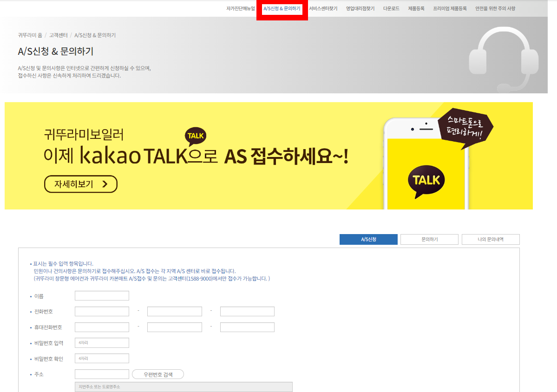Switch to the A/S신청 tab
The height and width of the screenshot is (392, 557).
pos(368,239)
